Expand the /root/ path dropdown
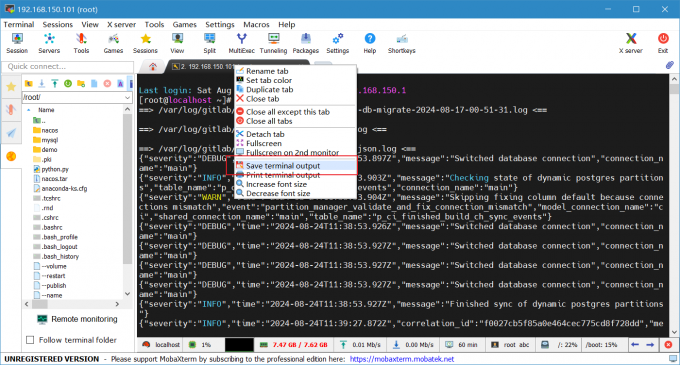 pos(127,97)
